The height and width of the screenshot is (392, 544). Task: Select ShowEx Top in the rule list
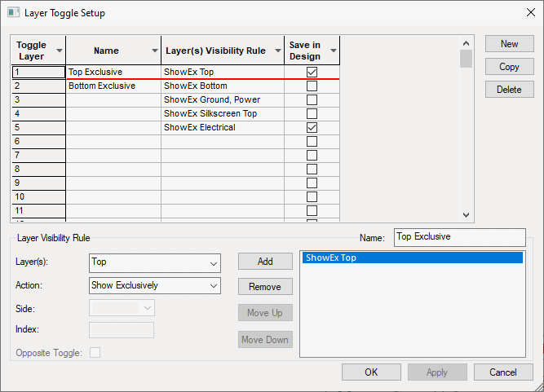click(412, 258)
